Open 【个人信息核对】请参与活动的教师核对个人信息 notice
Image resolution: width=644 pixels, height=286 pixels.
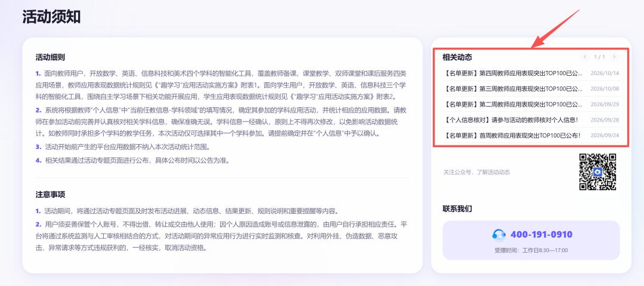point(511,120)
